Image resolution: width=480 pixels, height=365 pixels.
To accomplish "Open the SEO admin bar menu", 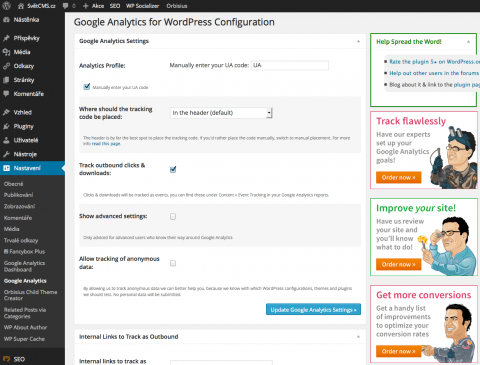I will pos(115,6).
